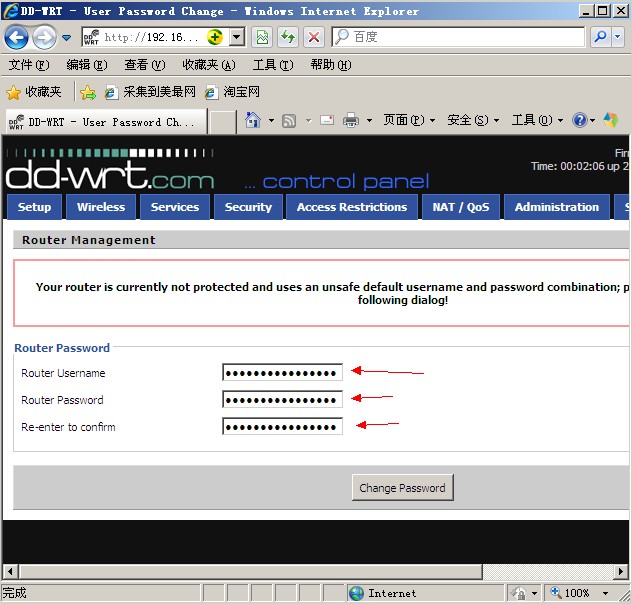Image resolution: width=632 pixels, height=604 pixels.
Task: Click the green plus icon in address bar
Action: (x=215, y=37)
